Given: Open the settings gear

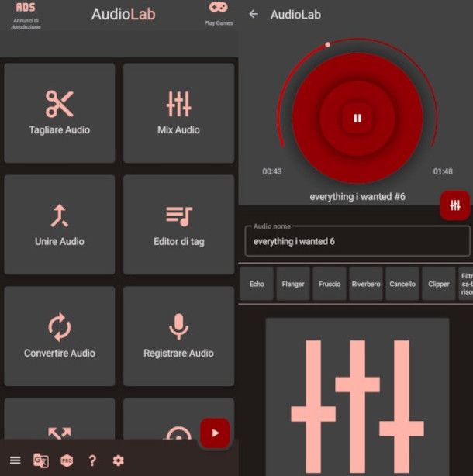Looking at the screenshot, I should pos(118,460).
